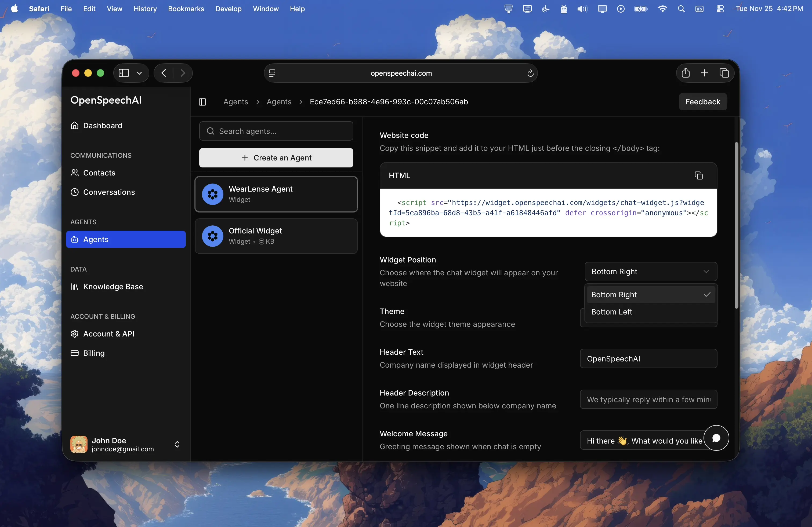Select the Official Widget agent card

(x=276, y=236)
